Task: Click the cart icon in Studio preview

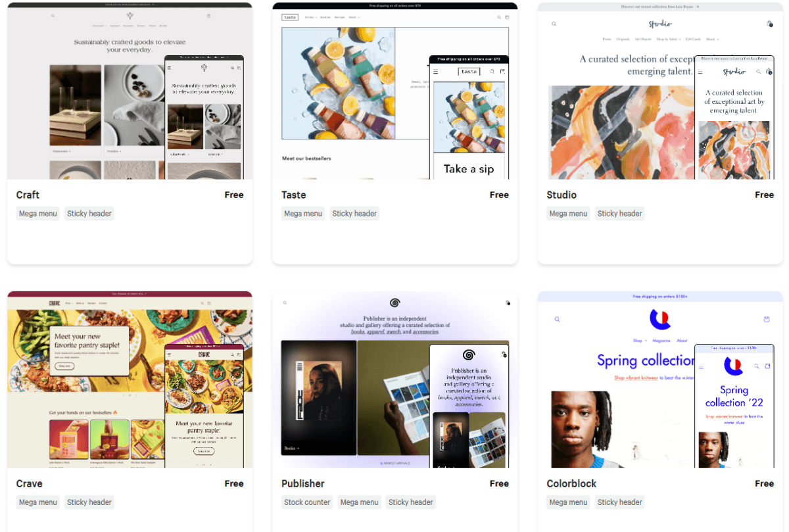Action: [x=769, y=24]
